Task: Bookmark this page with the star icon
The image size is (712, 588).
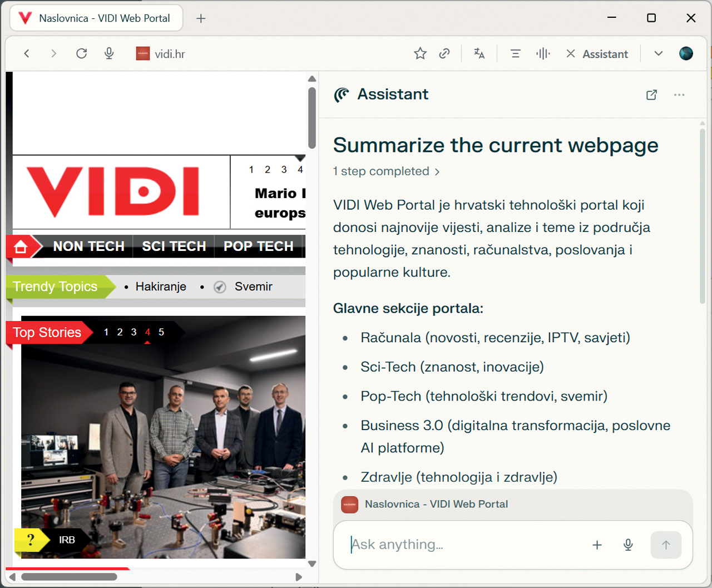Action: click(x=420, y=53)
